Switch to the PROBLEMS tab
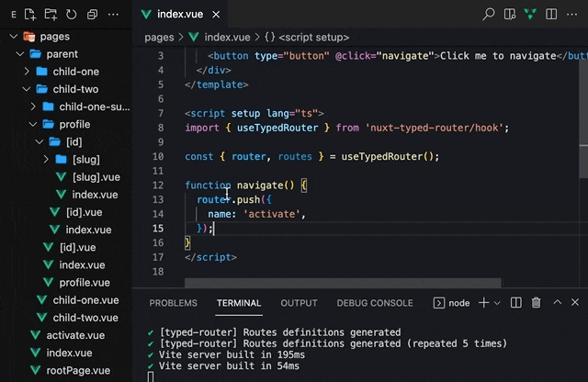This screenshot has width=588, height=382. click(173, 303)
